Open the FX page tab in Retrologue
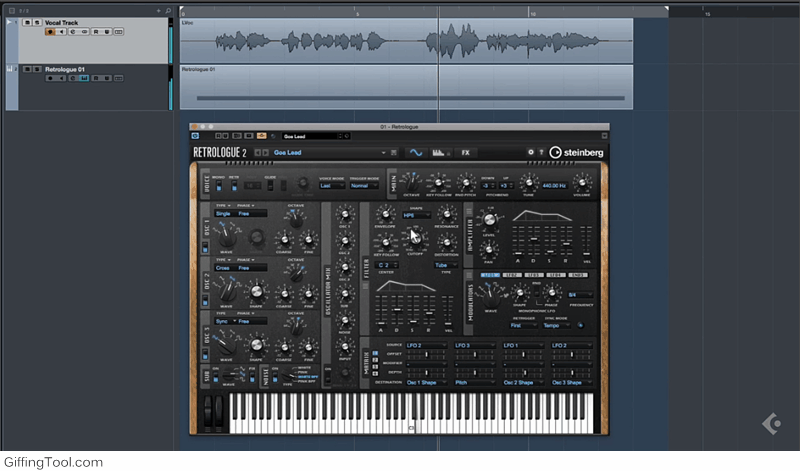Screen dimensions: 800x471 click(465, 153)
